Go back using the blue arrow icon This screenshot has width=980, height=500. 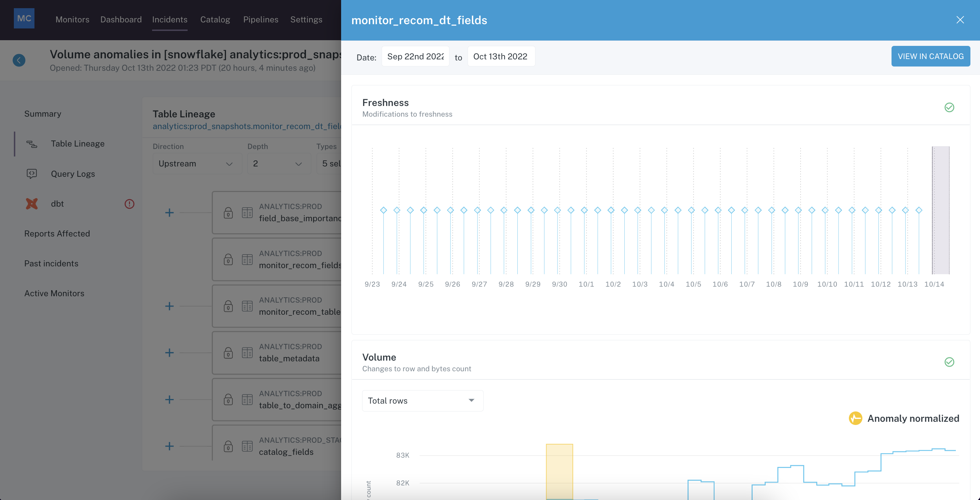point(19,60)
